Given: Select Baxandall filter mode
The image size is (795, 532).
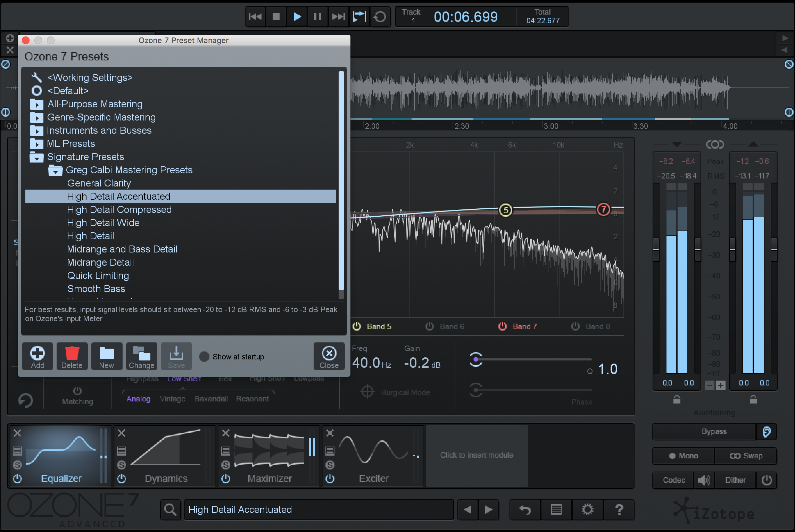Looking at the screenshot, I should [x=211, y=399].
